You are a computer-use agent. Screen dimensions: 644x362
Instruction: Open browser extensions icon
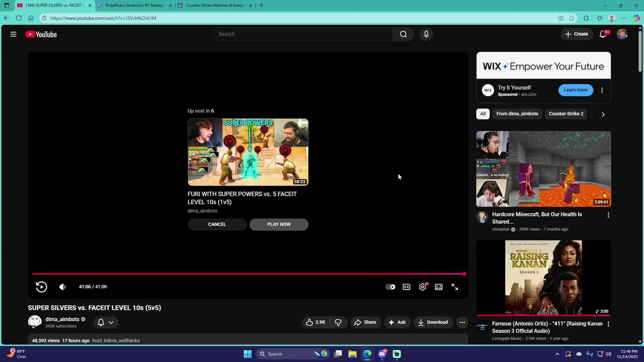point(586,18)
